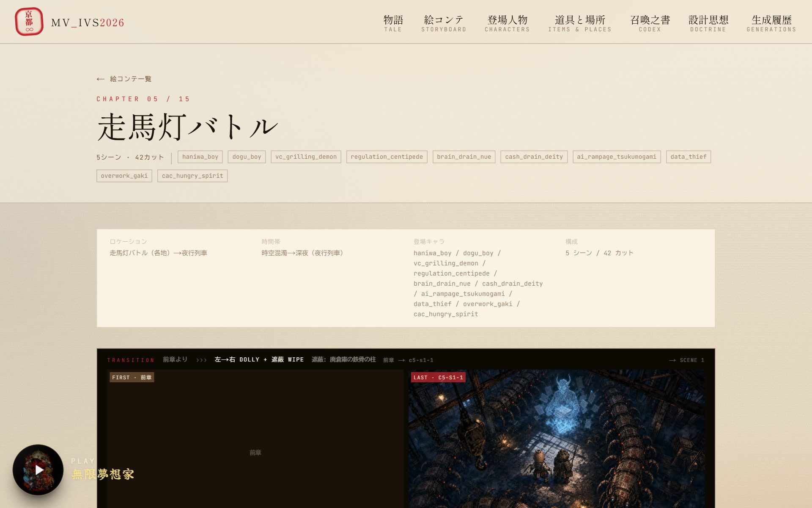Play the 無限夢想家 track
812x508 pixels.
38,469
